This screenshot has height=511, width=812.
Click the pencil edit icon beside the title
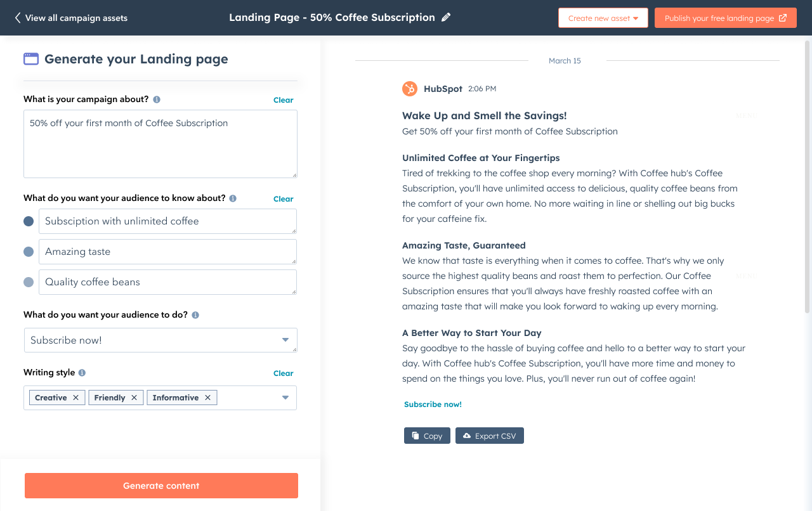pos(446,18)
